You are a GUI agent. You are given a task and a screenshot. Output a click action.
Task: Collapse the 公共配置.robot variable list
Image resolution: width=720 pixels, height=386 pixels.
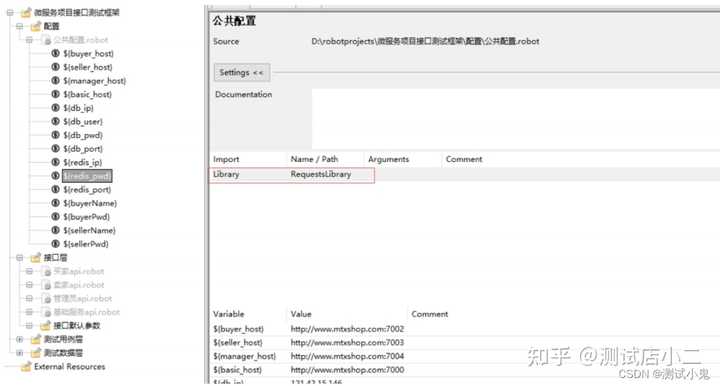(x=29, y=40)
